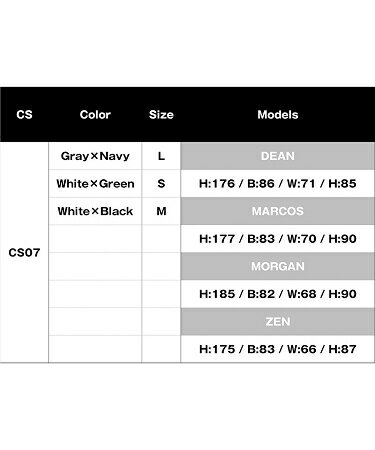
Task: Select the White×Black color cell
Action: 95,211
